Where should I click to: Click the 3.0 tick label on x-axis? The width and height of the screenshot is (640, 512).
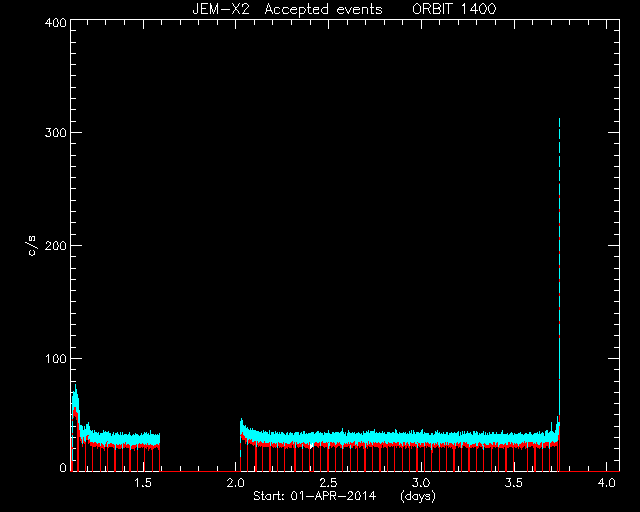point(421,483)
